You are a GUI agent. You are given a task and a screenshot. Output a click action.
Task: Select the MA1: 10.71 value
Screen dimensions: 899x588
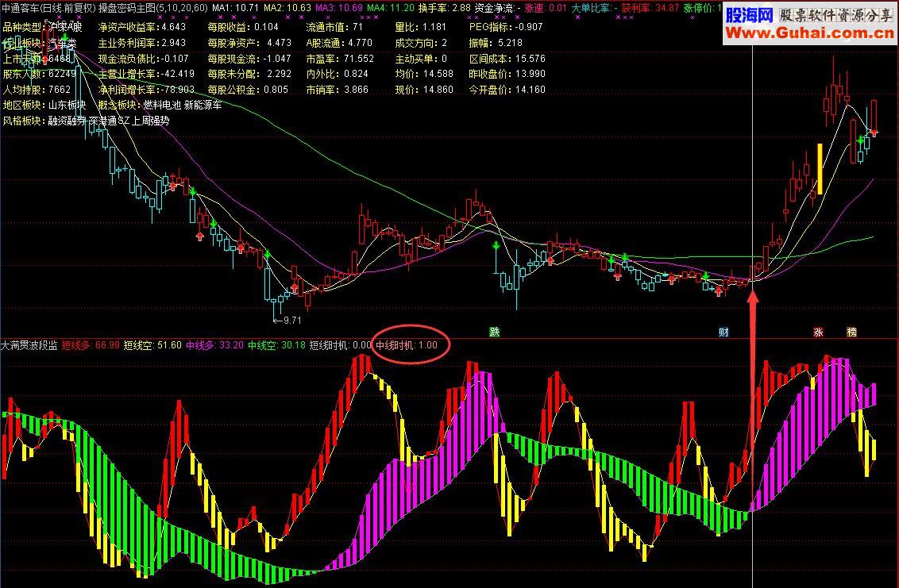pyautogui.click(x=236, y=8)
